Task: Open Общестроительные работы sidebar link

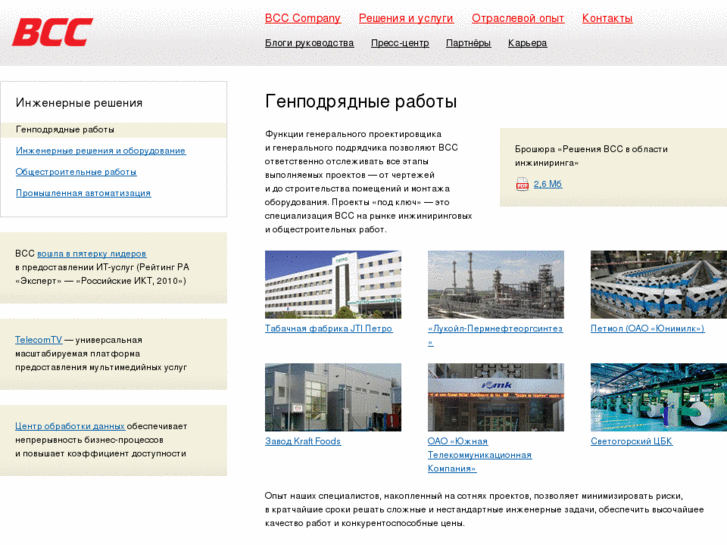Action: 76,172
